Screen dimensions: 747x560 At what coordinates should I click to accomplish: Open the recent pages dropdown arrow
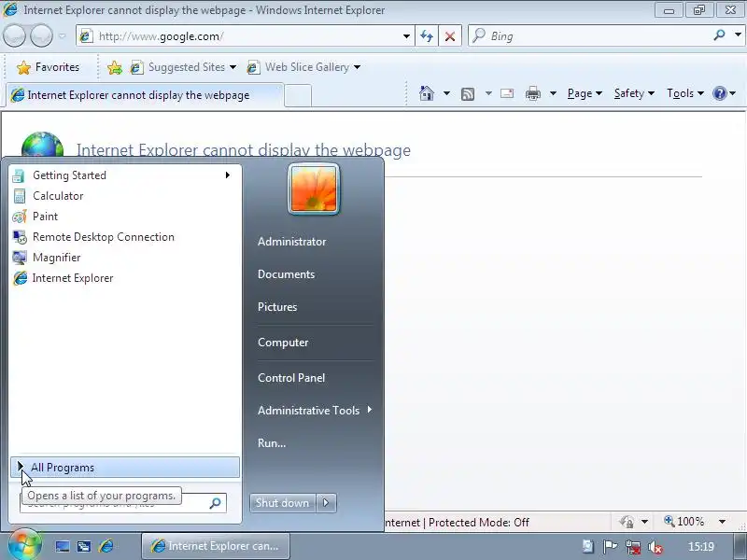[x=63, y=36]
